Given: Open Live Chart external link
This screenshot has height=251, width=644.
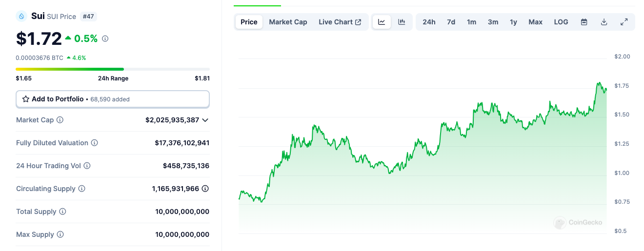Looking at the screenshot, I should pyautogui.click(x=340, y=22).
